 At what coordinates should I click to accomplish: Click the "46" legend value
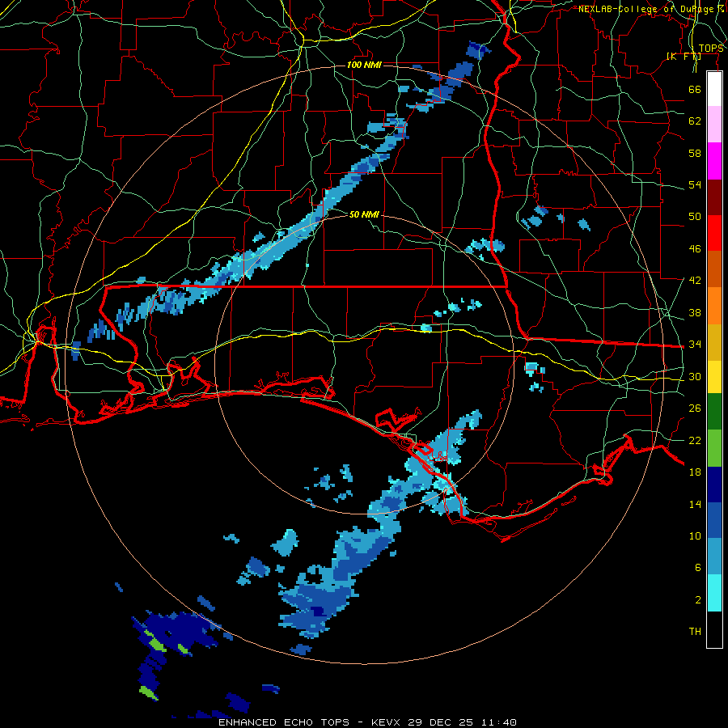point(695,249)
